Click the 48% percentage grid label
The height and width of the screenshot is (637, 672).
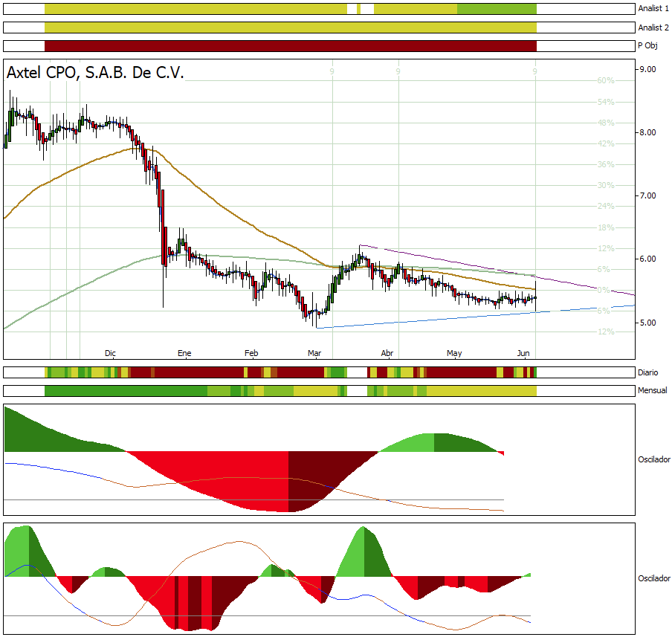[606, 123]
